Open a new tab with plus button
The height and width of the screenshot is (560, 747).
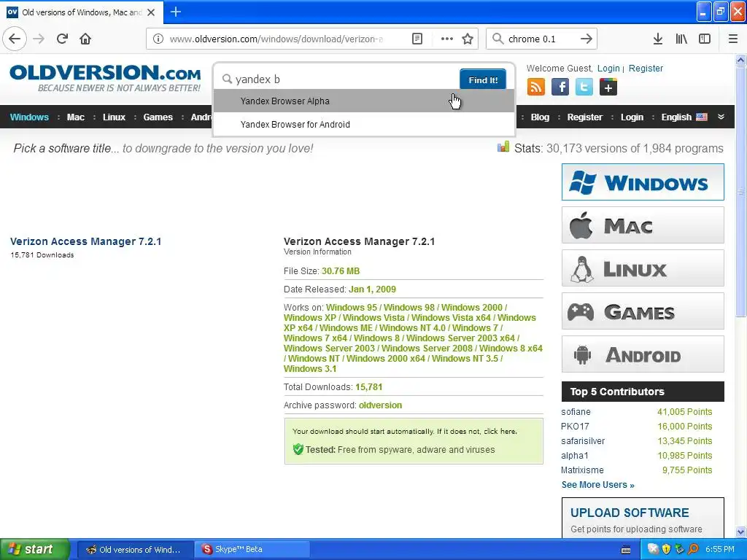(175, 12)
